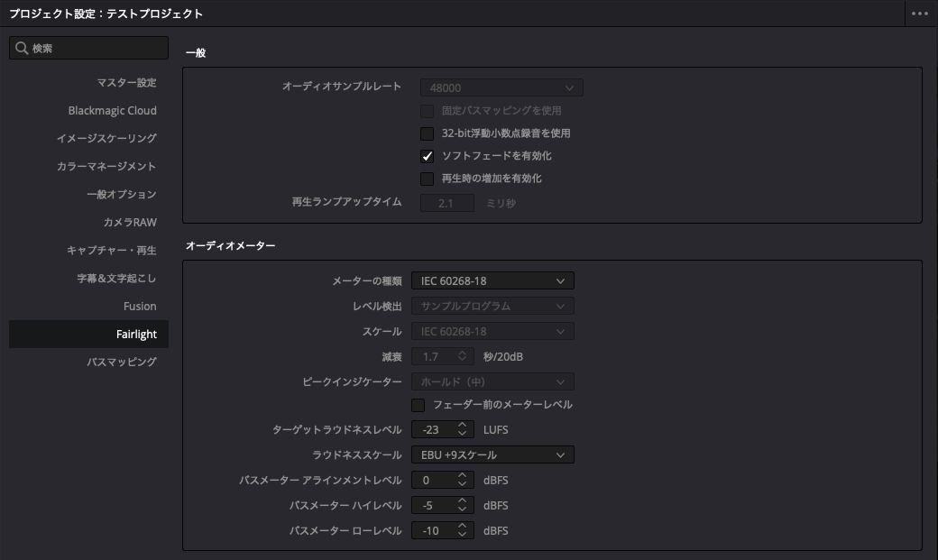Open レベル検出 サンプルプログラム dropdown
Screen dimensions: 938x560
point(492,306)
